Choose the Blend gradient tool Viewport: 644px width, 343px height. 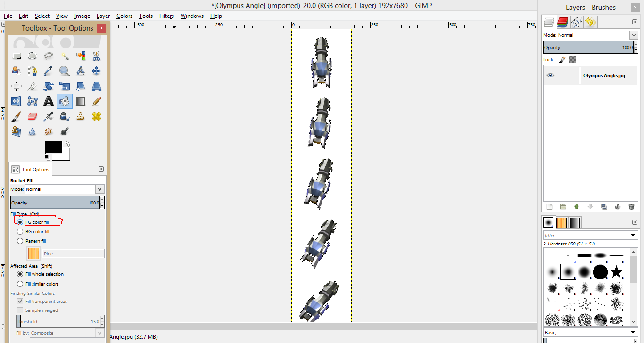click(x=81, y=101)
